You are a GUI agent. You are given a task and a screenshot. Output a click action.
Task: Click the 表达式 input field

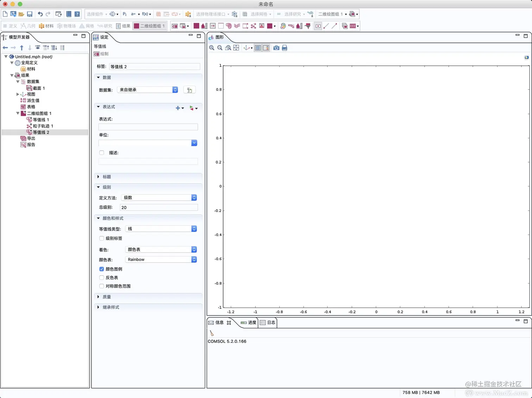[148, 127]
